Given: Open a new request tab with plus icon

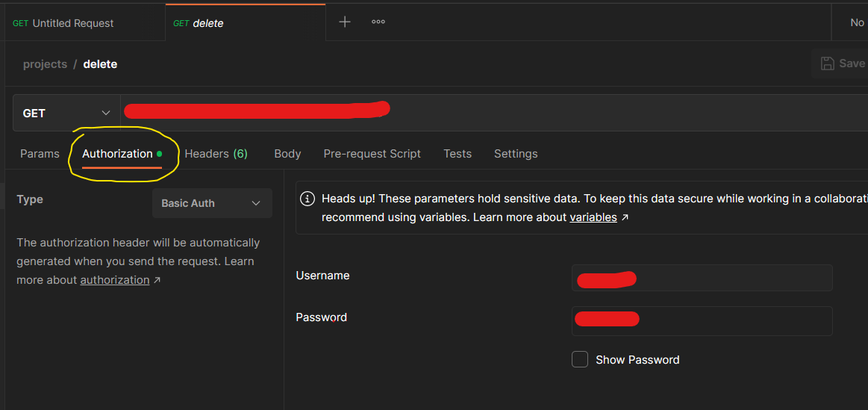Looking at the screenshot, I should pyautogui.click(x=345, y=22).
